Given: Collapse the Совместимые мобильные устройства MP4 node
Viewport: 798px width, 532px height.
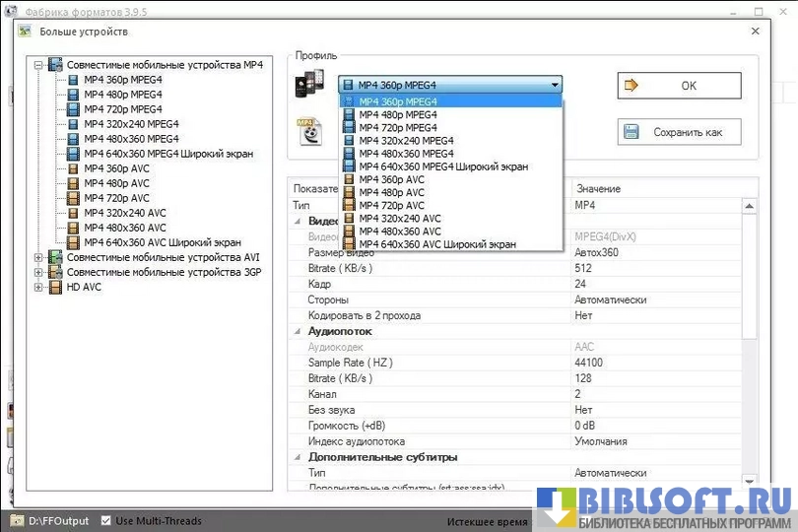Looking at the screenshot, I should tap(38, 65).
